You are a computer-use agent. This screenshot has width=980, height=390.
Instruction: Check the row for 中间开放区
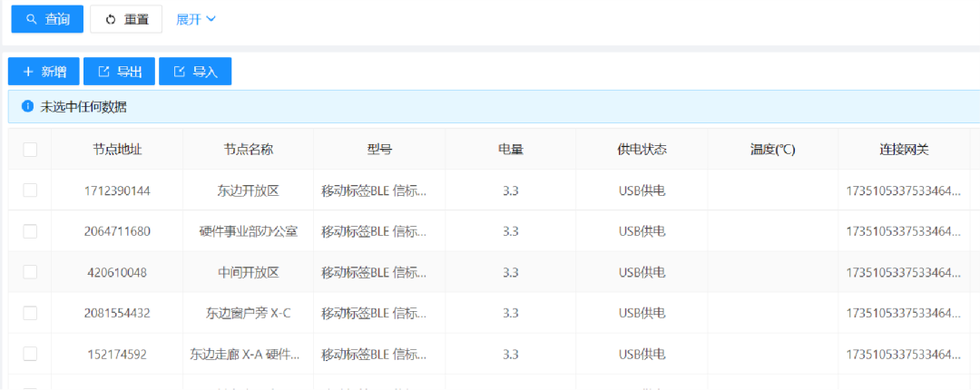(x=30, y=272)
